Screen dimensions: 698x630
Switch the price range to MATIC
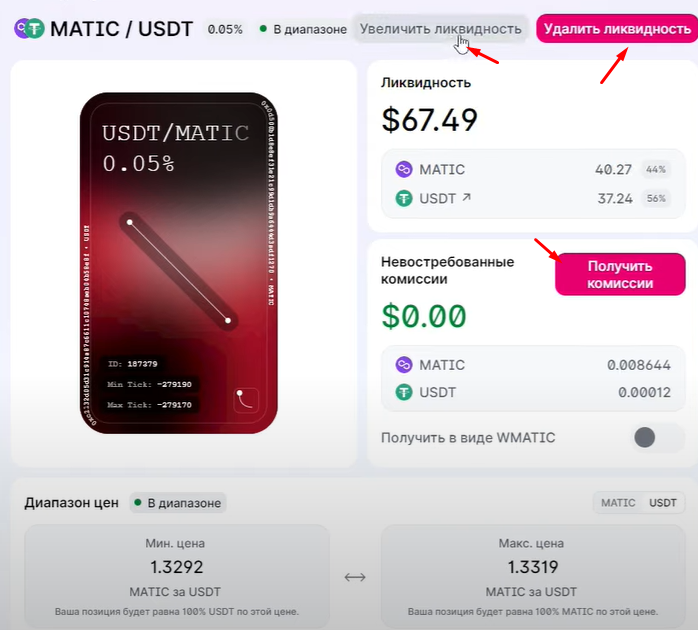pos(618,503)
